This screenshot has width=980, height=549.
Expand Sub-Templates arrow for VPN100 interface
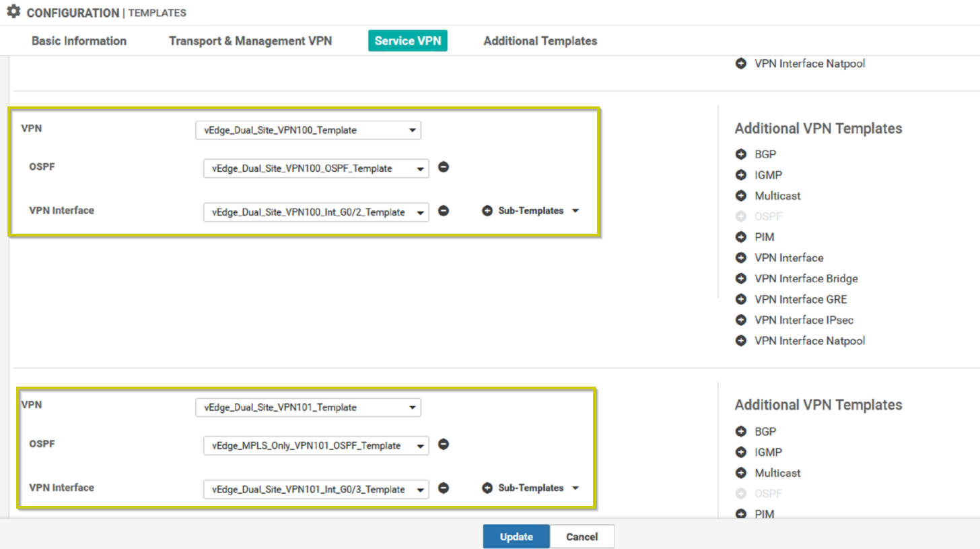click(x=575, y=211)
